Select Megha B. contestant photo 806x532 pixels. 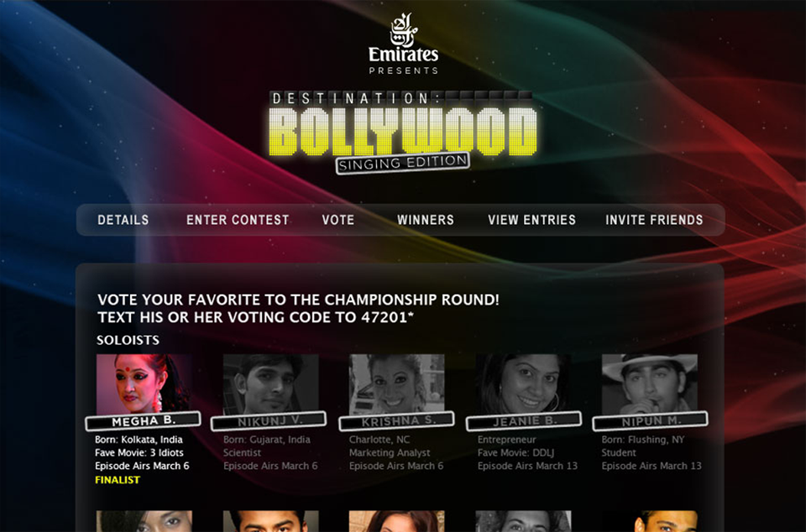[144, 383]
